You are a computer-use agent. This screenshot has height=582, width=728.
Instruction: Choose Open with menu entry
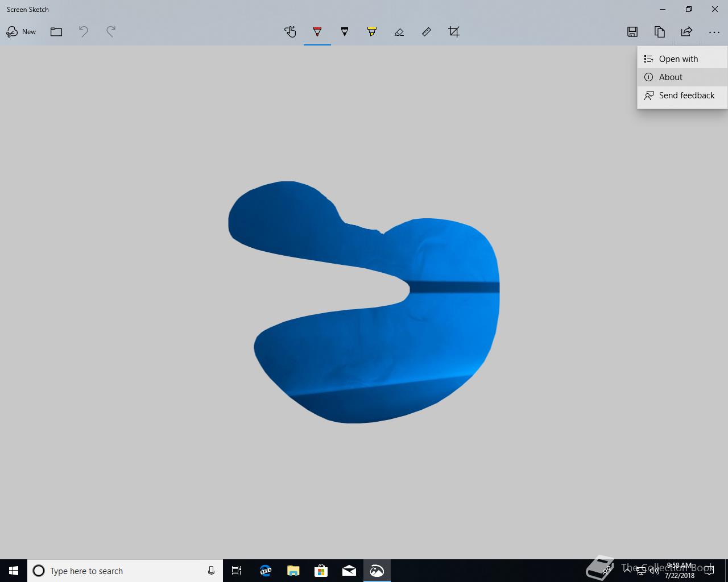[x=682, y=59]
